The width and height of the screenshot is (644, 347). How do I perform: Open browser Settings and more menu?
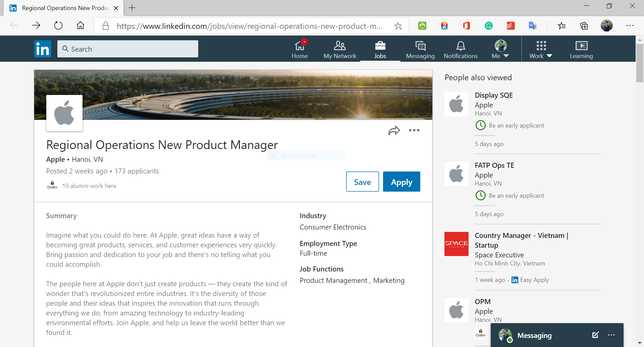(x=630, y=26)
